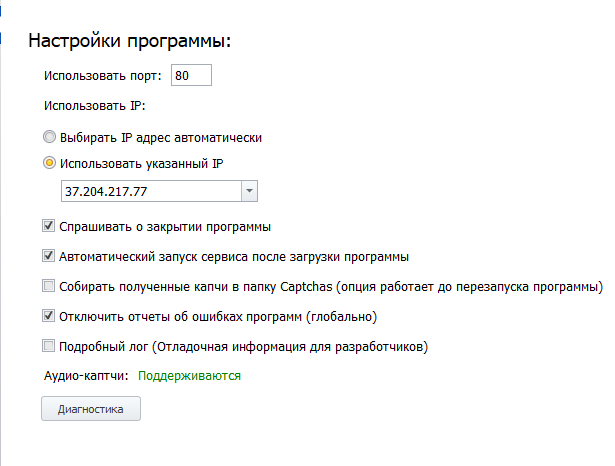Select the use specified IP radio button
This screenshot has width=615, height=466.
49,163
